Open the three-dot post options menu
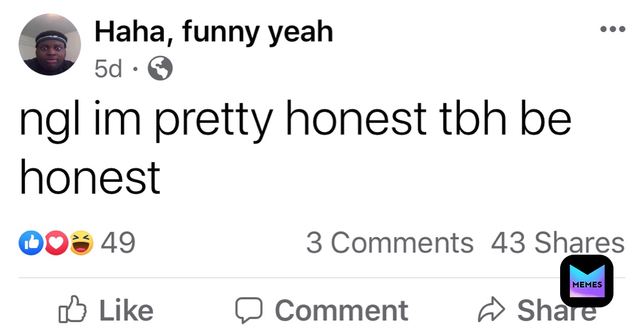This screenshot has height=333, width=644. pos(612,29)
